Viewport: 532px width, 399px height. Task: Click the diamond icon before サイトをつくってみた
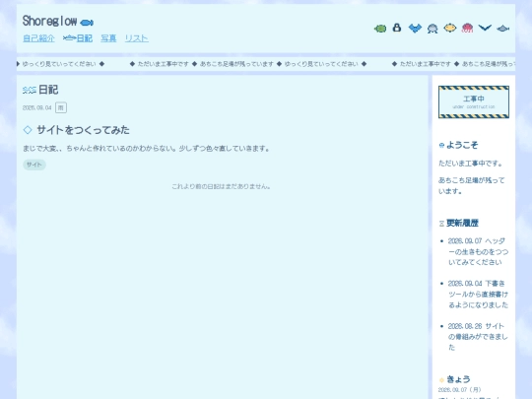(x=28, y=130)
